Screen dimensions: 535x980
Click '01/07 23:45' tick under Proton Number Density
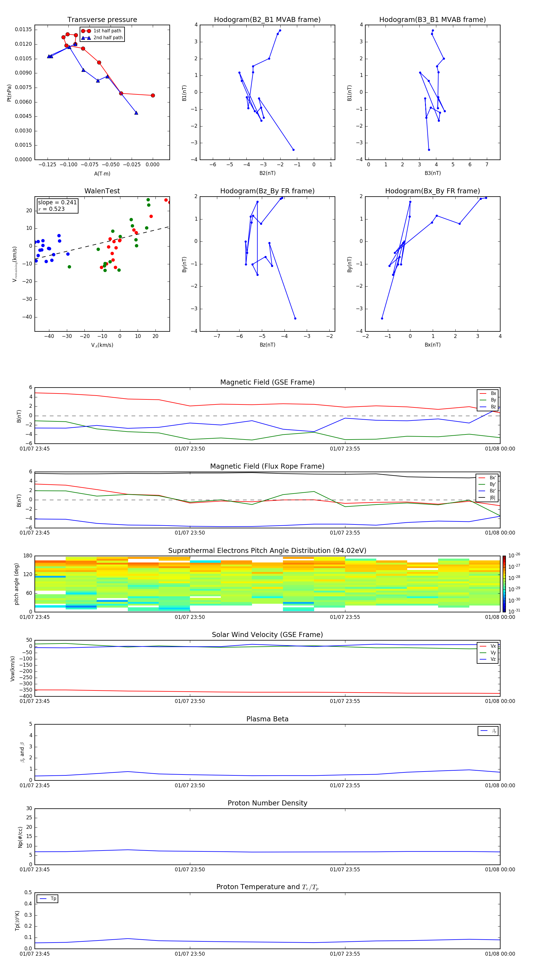(35, 869)
